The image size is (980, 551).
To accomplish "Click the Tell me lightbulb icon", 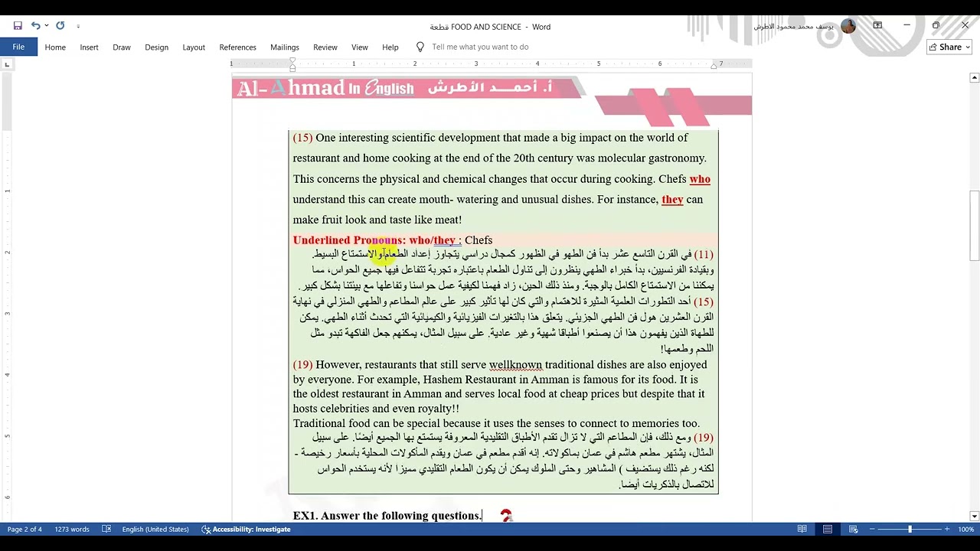I will pos(420,47).
